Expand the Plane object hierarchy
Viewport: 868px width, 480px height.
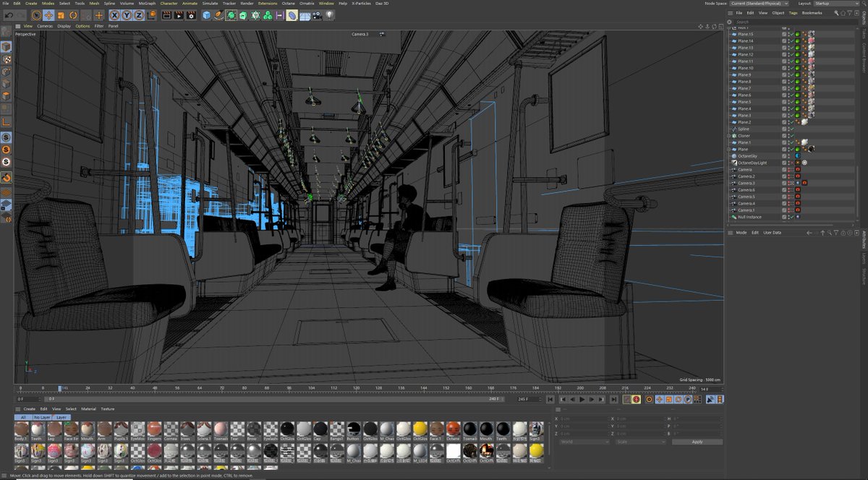pos(729,149)
